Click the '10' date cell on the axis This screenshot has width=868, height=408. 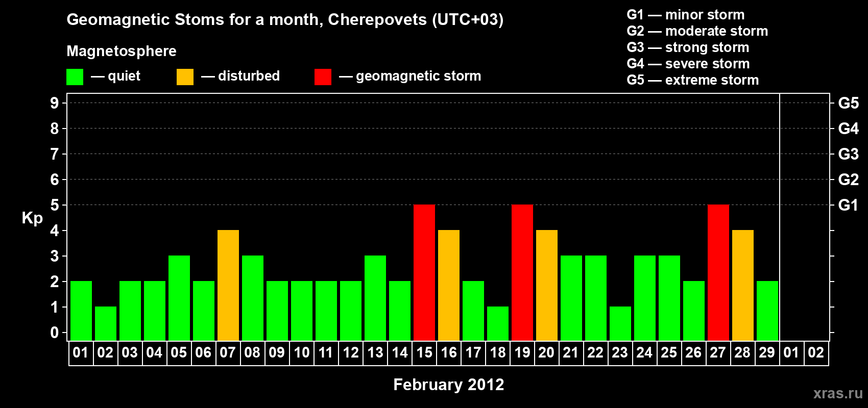pyautogui.click(x=302, y=353)
